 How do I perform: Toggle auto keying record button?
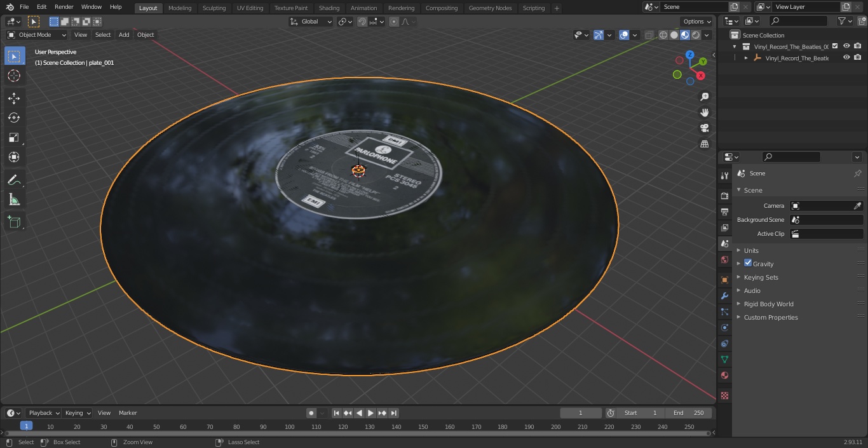[311, 413]
